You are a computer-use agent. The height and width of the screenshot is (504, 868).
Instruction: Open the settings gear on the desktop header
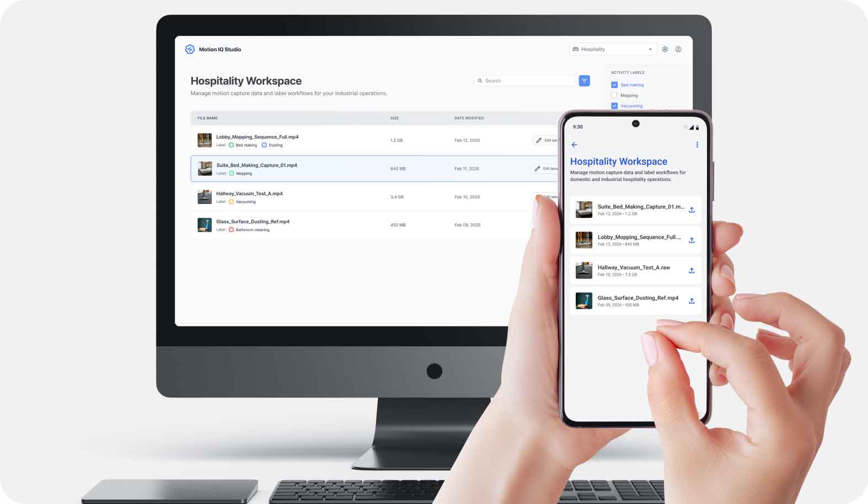point(665,49)
